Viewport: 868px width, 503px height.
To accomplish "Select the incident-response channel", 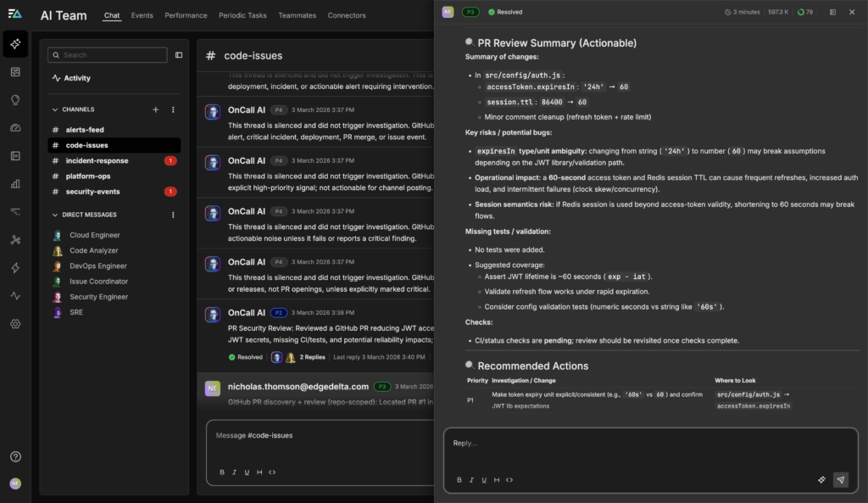I will [97, 160].
